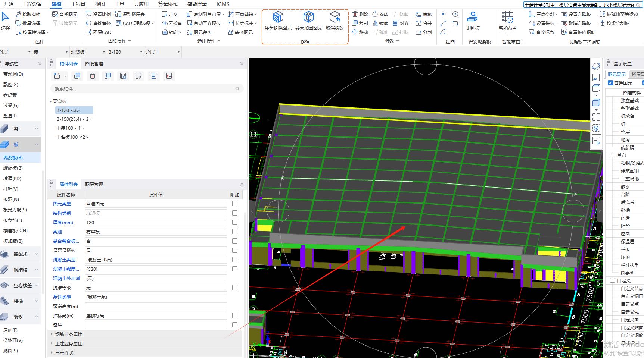Click the orbit view icon on viewport toolbar
The width and height of the screenshot is (644, 358).
point(596,66)
